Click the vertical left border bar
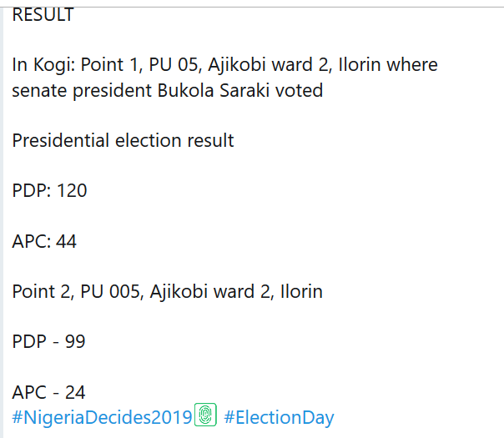 tap(3, 219)
